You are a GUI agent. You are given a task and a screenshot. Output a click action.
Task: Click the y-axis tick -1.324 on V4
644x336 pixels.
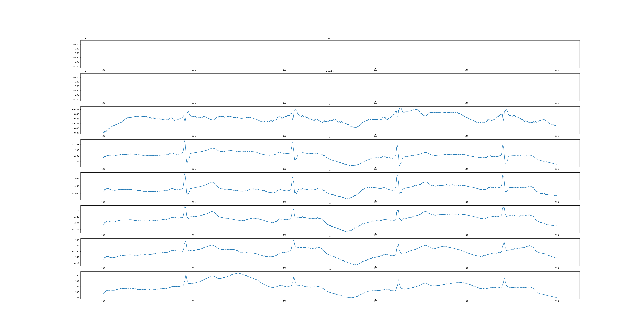click(75, 229)
